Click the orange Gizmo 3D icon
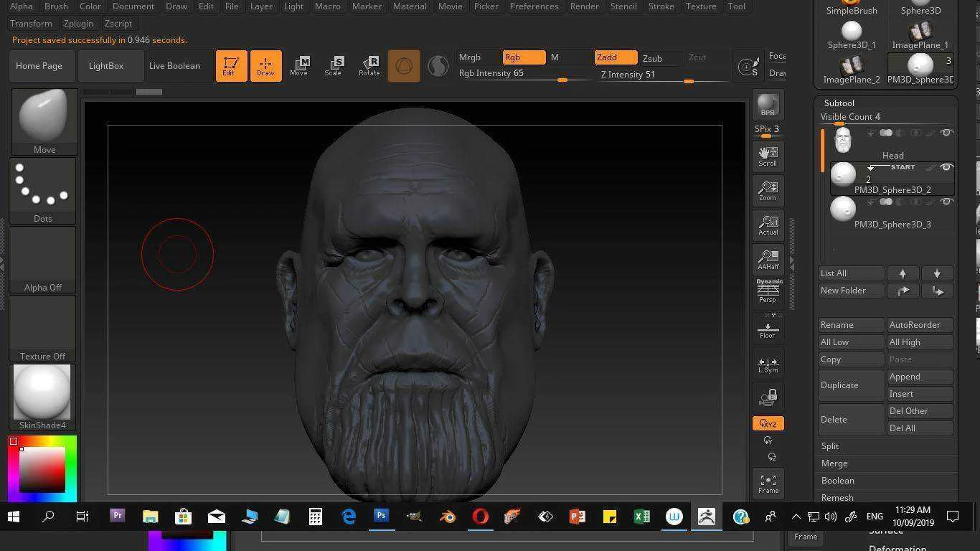 pyautogui.click(x=404, y=66)
